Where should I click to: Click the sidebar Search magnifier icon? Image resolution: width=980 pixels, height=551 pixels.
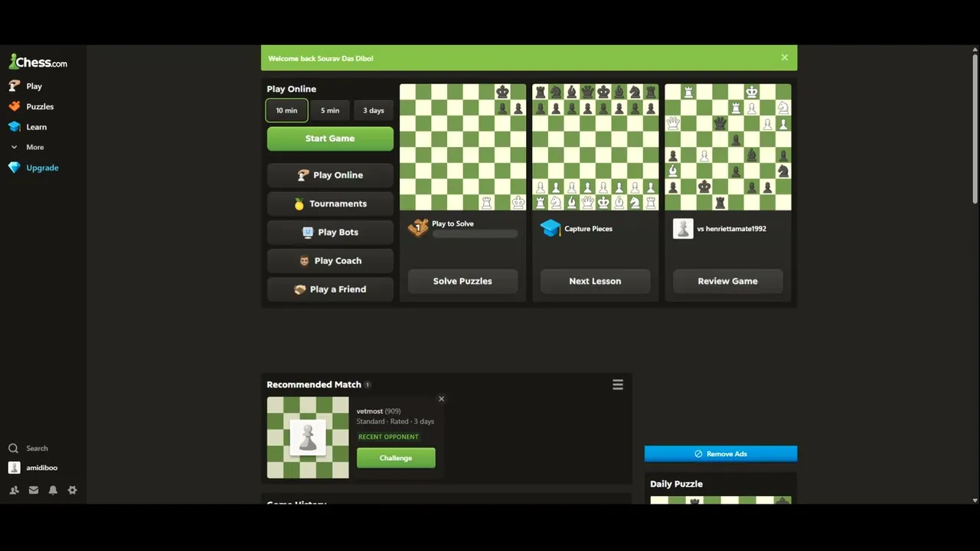pyautogui.click(x=13, y=448)
